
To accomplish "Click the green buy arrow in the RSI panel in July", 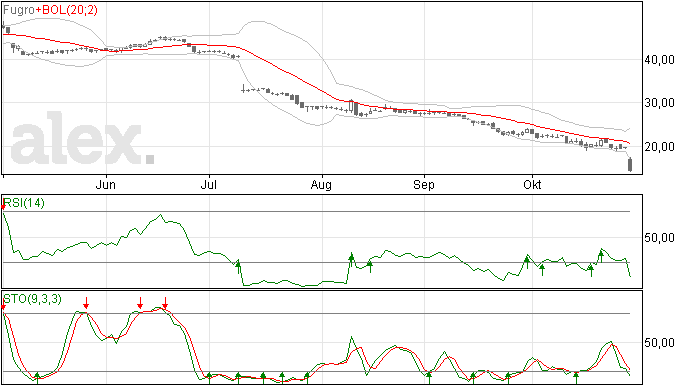I will pyautogui.click(x=238, y=266).
